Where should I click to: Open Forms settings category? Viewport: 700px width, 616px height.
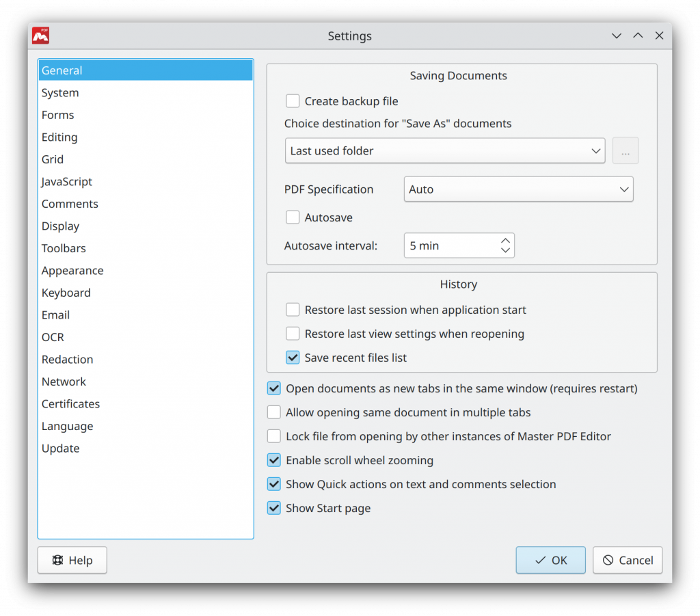146,115
